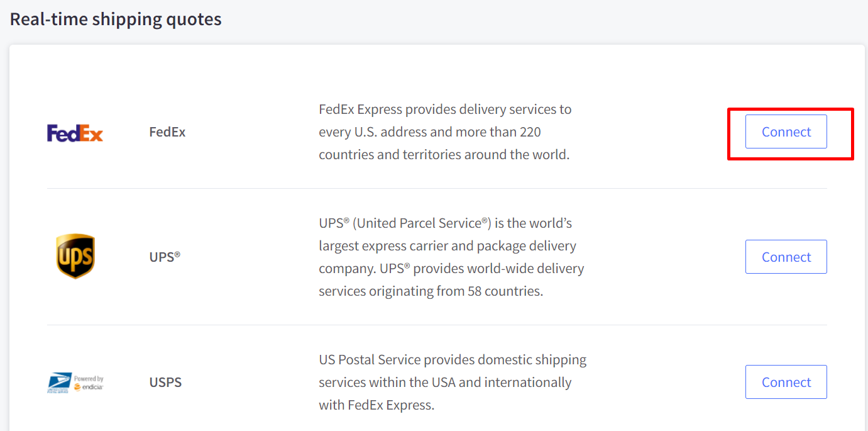Click the United Parcel Service description text
868x431 pixels.
coord(451,257)
